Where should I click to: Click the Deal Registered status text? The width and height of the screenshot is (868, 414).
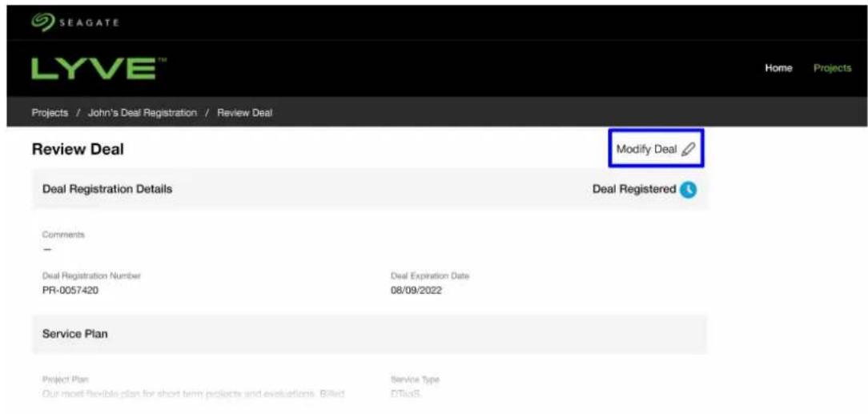click(634, 189)
